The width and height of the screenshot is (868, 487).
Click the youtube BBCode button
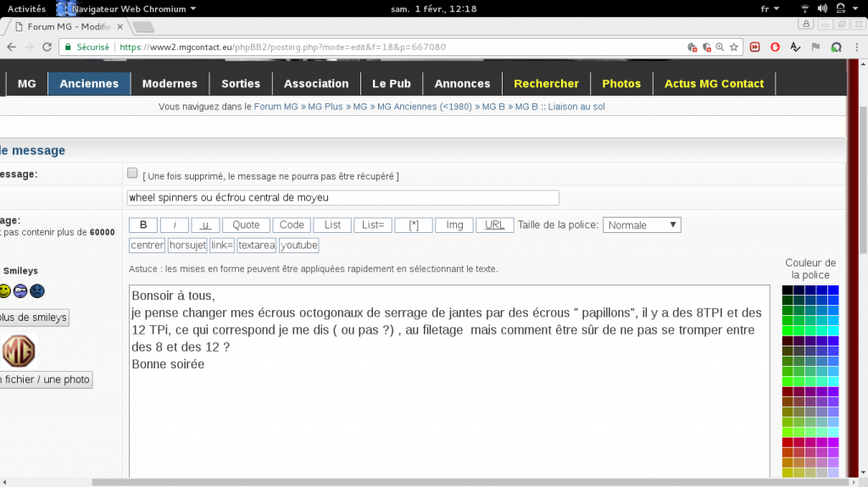click(x=299, y=245)
